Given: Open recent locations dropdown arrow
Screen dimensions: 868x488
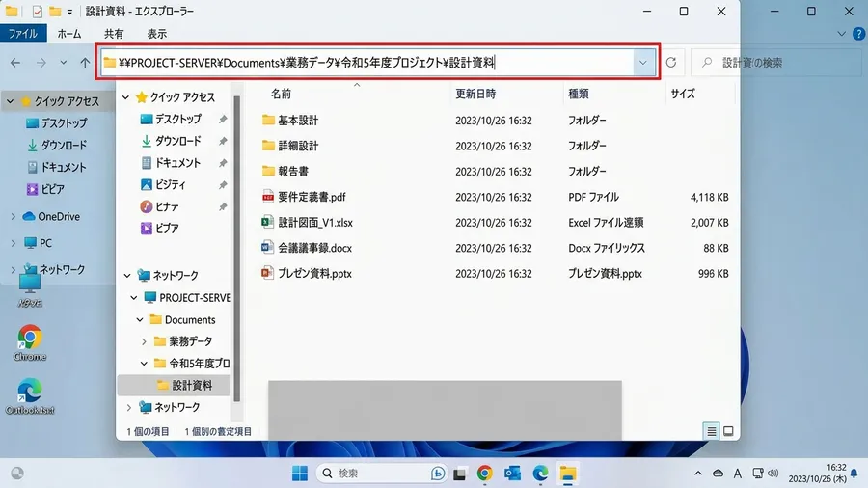Looking at the screenshot, I should tap(64, 63).
